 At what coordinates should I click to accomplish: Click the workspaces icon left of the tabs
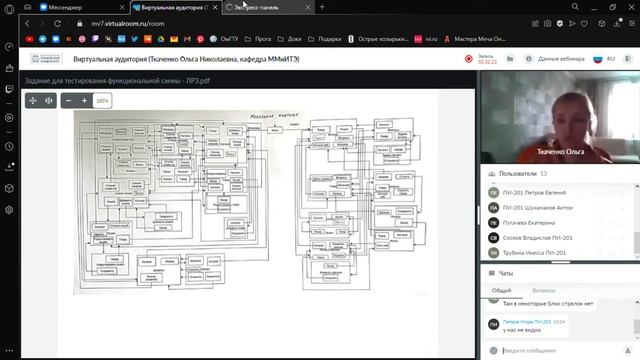(28, 7)
